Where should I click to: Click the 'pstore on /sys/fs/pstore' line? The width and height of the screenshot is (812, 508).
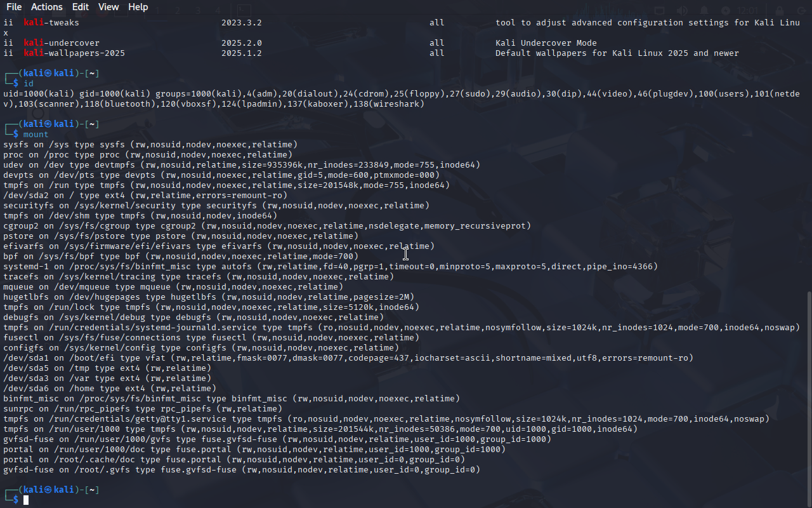click(181, 236)
